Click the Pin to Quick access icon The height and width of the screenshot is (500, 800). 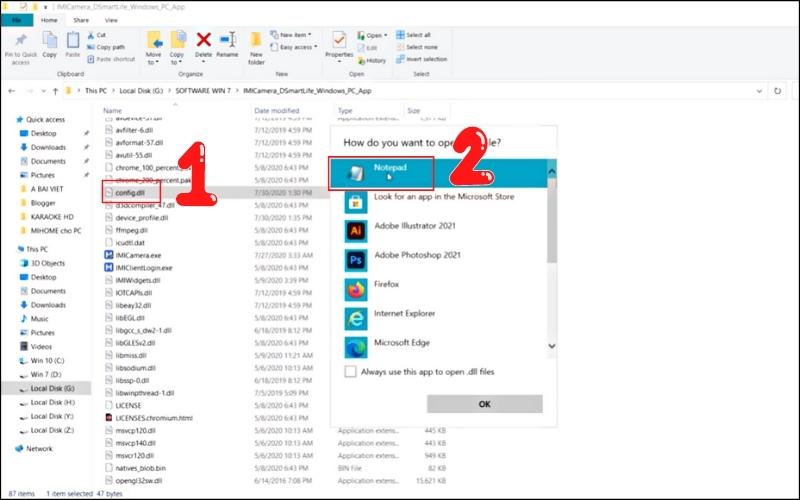click(x=20, y=41)
